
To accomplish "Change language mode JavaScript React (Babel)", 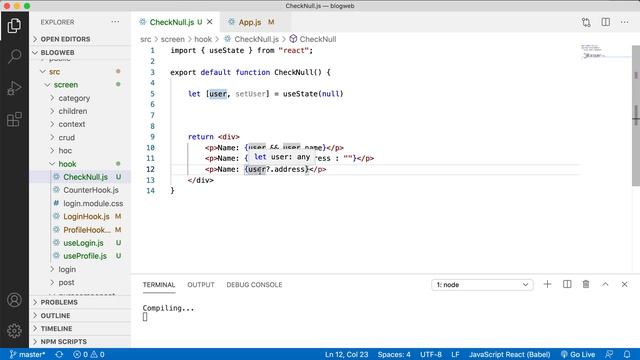I will click(509, 354).
